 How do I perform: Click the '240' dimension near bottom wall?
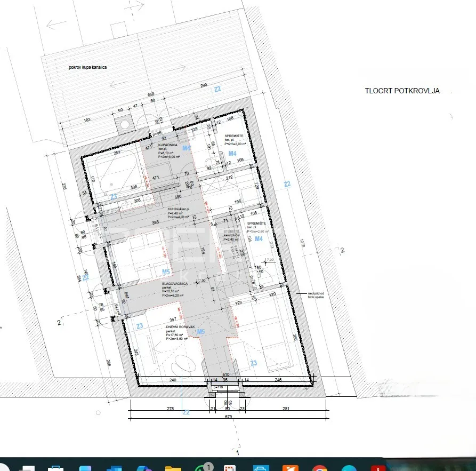(x=173, y=380)
